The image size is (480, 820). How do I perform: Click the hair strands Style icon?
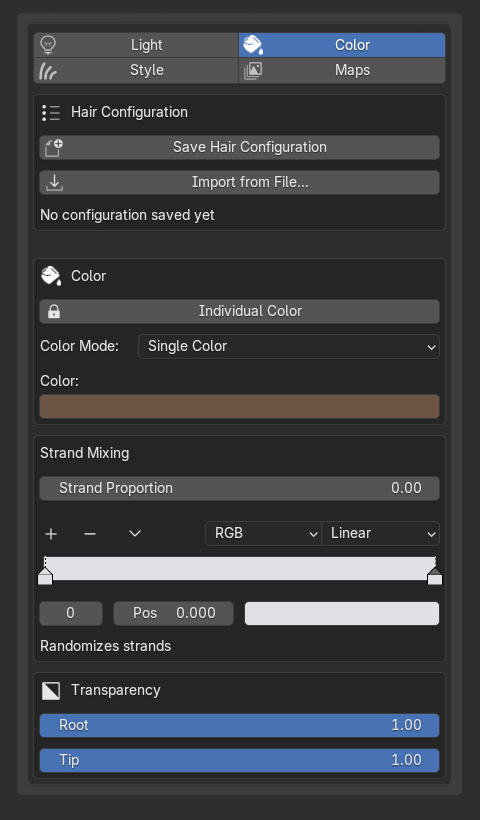tap(48, 71)
